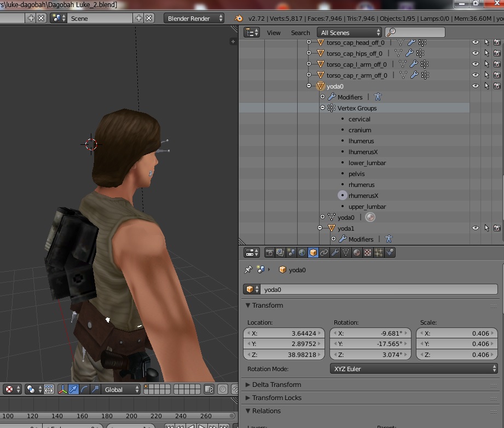Viewport: 504px width, 428px height.
Task: Hide torso_cap_head_off_0 with its eye icon
Action: [x=476, y=42]
